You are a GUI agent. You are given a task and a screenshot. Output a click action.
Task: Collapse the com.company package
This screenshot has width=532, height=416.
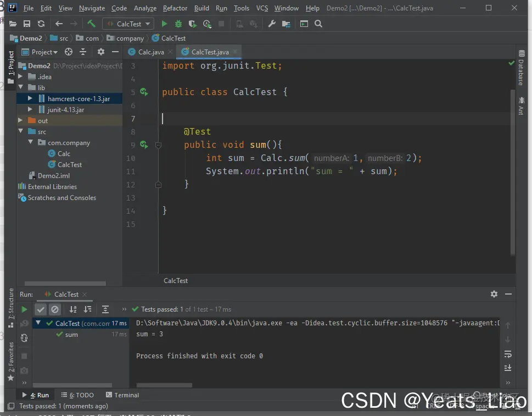pyautogui.click(x=31, y=142)
